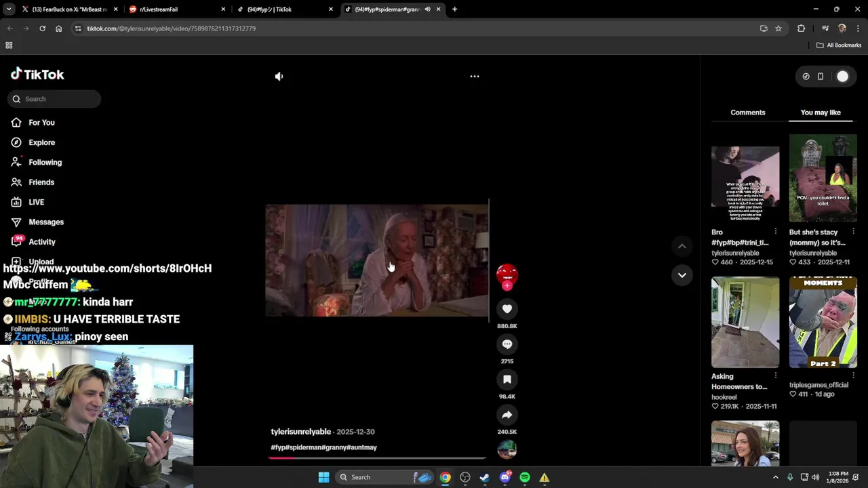This screenshot has height=488, width=868.
Task: Open taskbar clock showing 1:08 PM
Action: pyautogui.click(x=837, y=477)
